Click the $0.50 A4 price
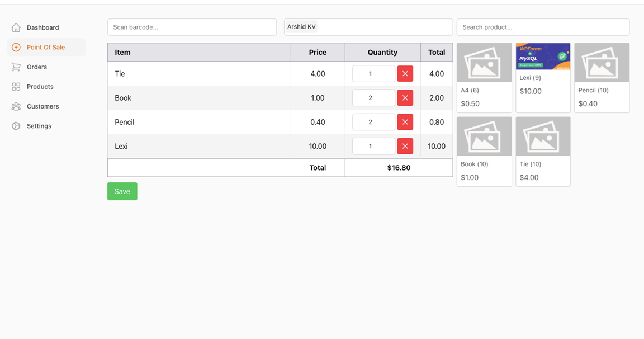 click(x=470, y=103)
